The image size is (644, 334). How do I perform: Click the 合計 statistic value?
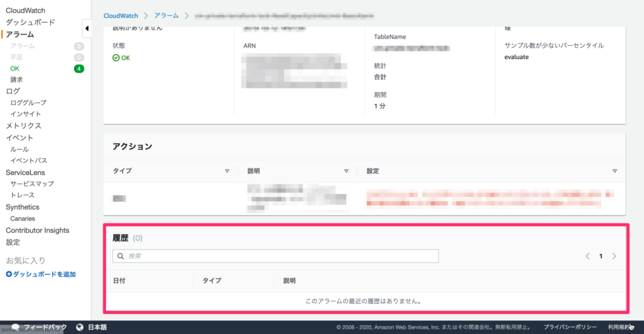coord(380,77)
